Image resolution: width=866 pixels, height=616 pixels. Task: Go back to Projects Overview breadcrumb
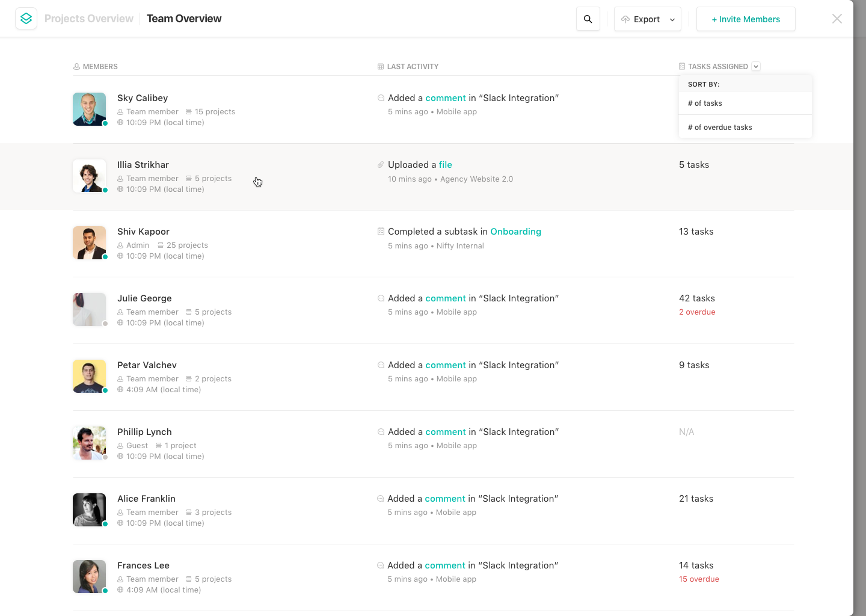click(x=89, y=19)
